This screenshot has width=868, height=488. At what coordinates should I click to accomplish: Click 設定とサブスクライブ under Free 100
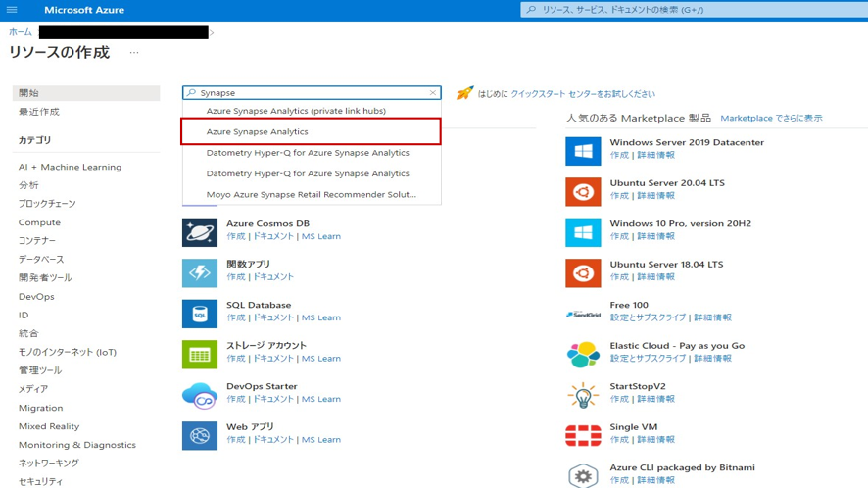click(648, 317)
